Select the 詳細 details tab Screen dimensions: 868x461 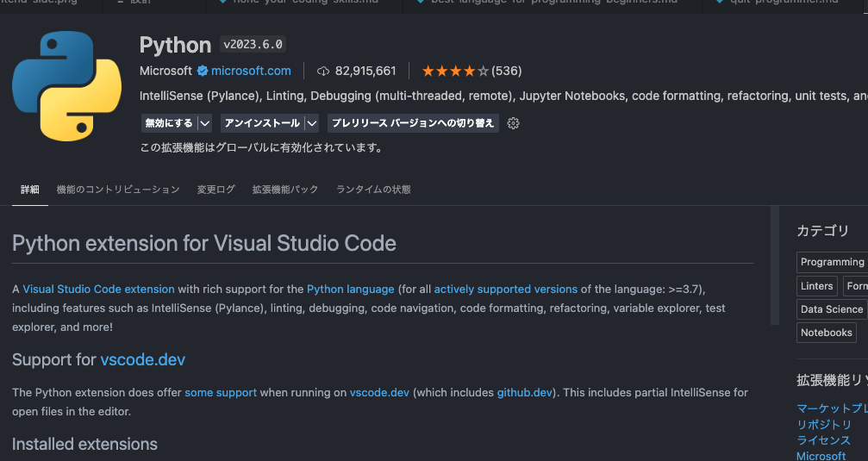pyautogui.click(x=30, y=190)
